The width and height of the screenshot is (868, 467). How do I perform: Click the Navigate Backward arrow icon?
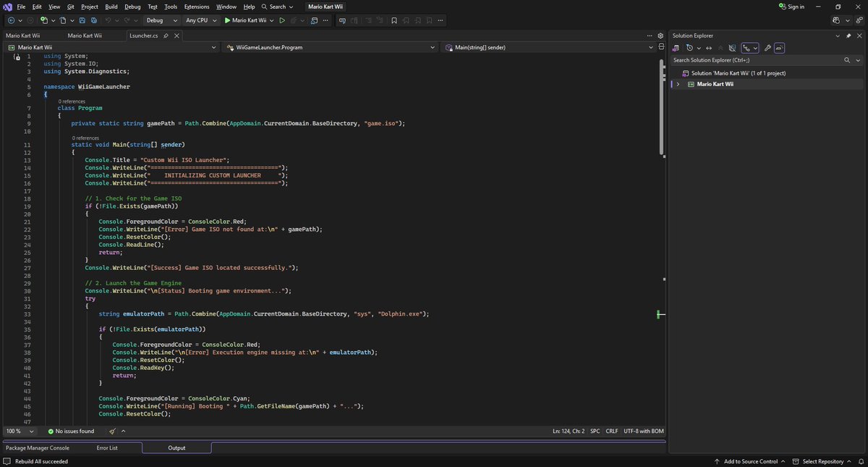[x=11, y=20]
